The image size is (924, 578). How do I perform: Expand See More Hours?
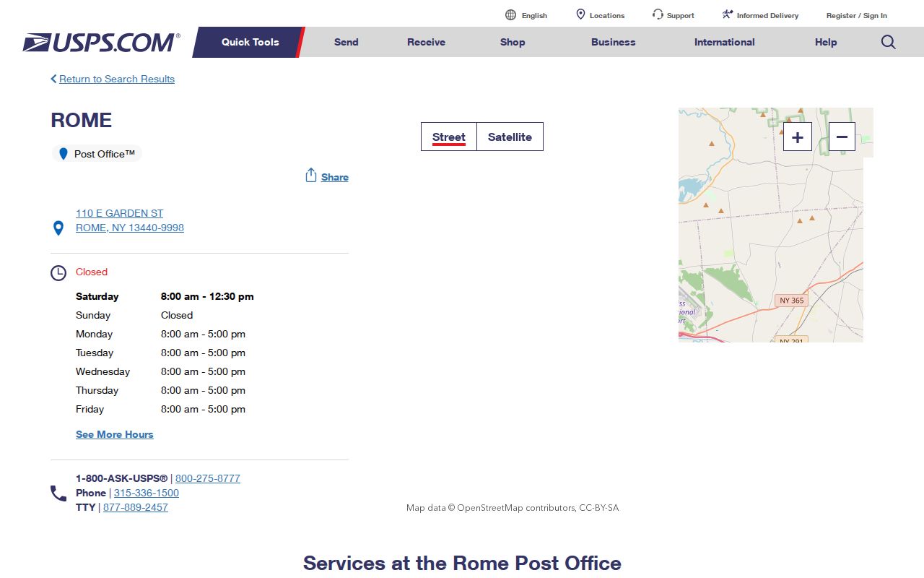pyautogui.click(x=115, y=434)
